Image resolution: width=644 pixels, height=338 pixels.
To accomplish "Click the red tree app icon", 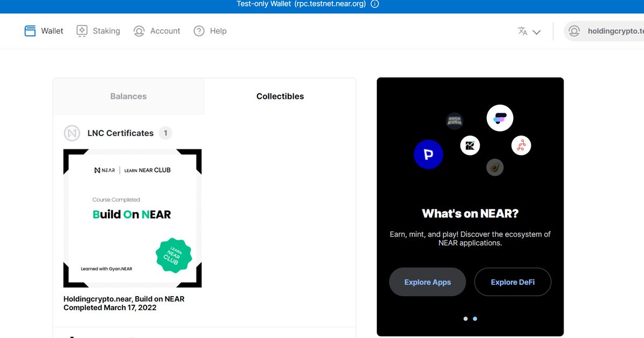I will [521, 145].
